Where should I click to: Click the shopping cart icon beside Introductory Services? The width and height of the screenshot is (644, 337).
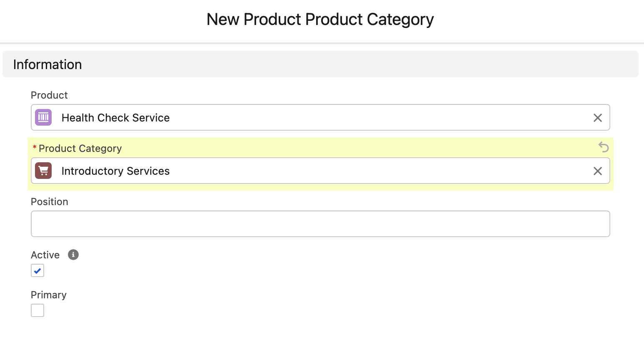(43, 171)
